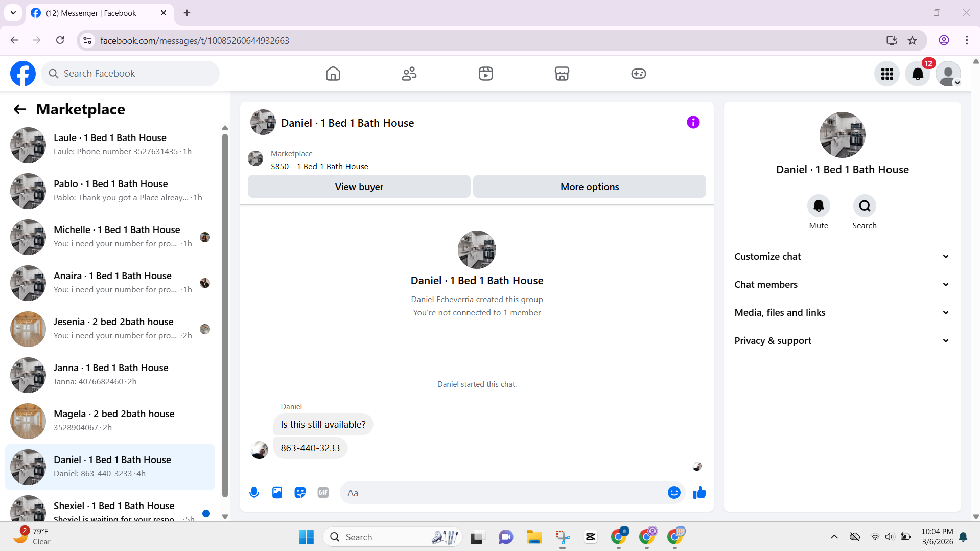980x551 pixels.
Task: Click the facebook.com address bar URL
Action: click(195, 41)
